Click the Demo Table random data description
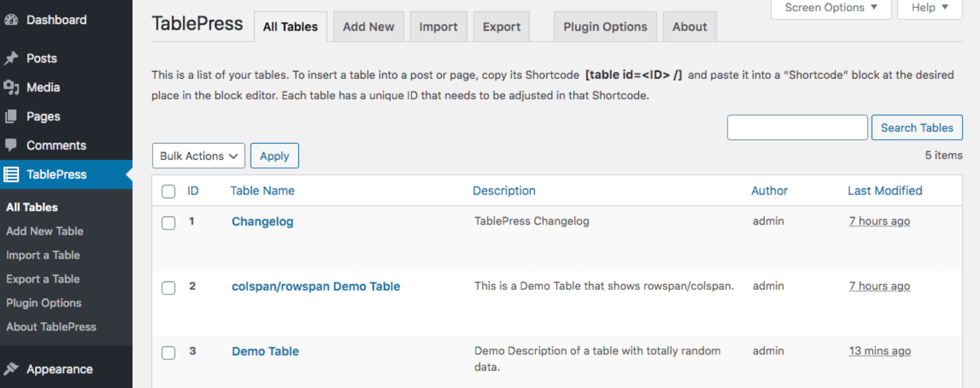This screenshot has width=980, height=388. (x=597, y=359)
